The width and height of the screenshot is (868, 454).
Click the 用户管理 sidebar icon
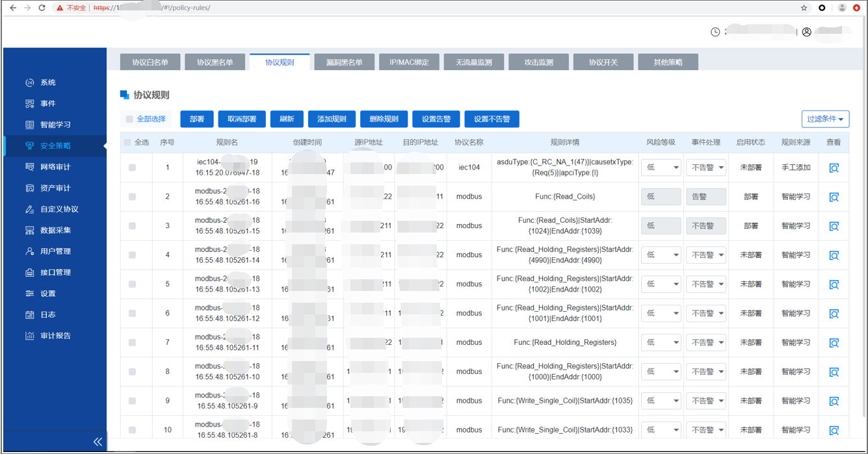(x=30, y=251)
